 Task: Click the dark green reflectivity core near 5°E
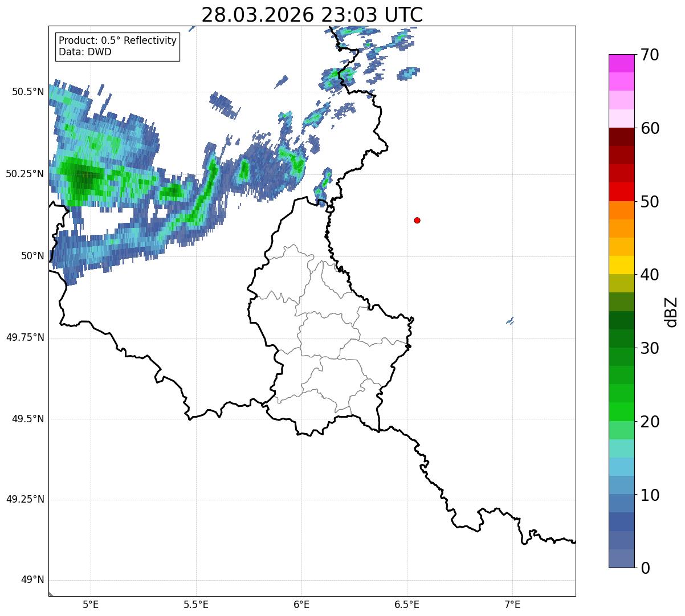click(84, 178)
